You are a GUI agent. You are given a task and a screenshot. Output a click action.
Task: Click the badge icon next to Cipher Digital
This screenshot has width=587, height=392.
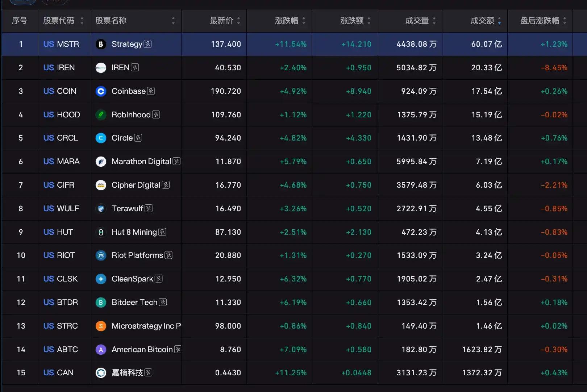[x=166, y=185]
